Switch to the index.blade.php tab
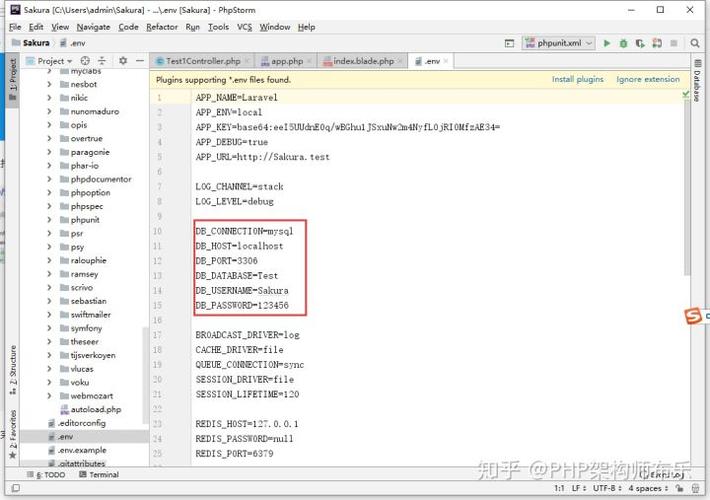 [363, 61]
